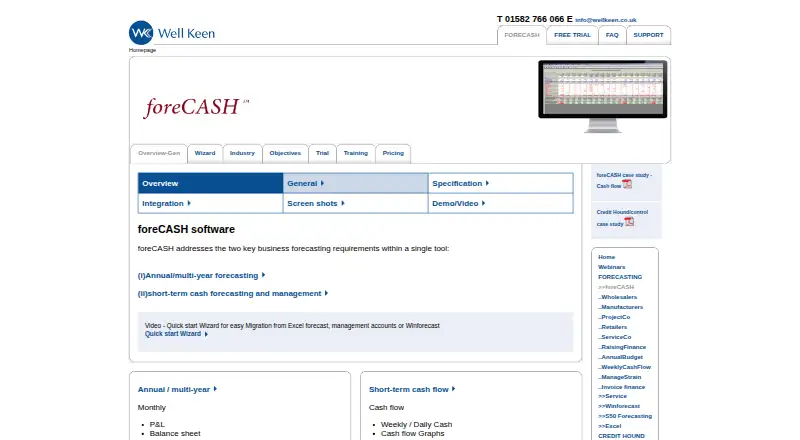Open the General menu cell
The width and height of the screenshot is (800, 440).
pos(356,183)
